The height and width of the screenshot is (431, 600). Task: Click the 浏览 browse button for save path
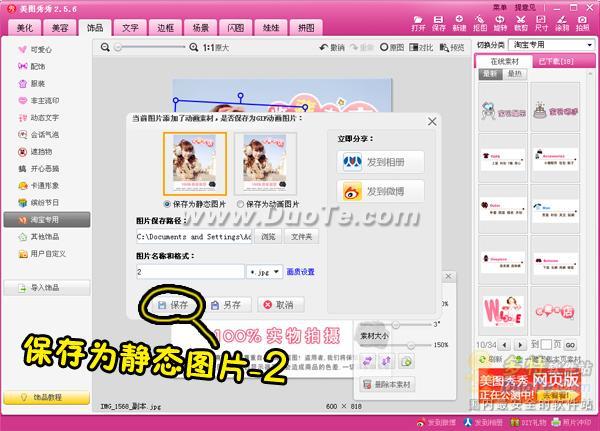(268, 236)
